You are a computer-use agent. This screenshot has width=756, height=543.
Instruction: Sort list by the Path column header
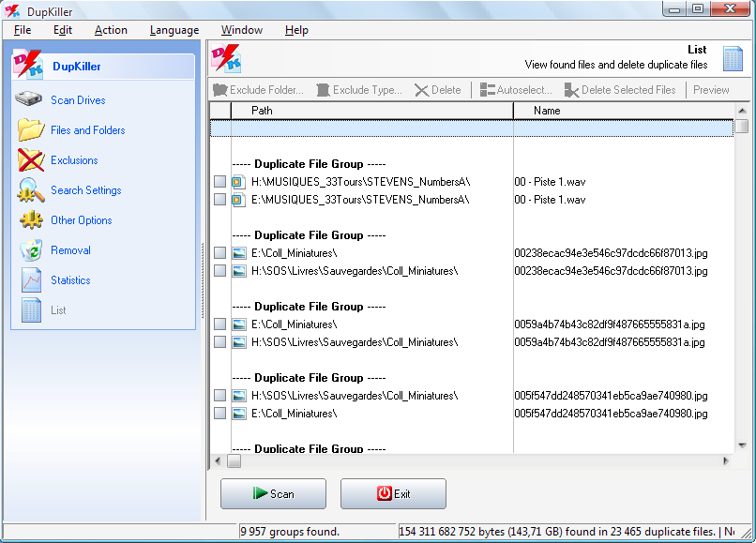[371, 111]
